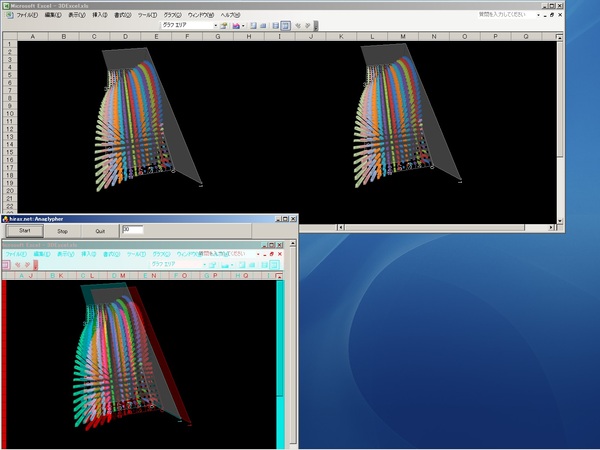The height and width of the screenshot is (450, 600).
Task: Expand the Chart Type dropdown arrow
Action: pos(244,25)
